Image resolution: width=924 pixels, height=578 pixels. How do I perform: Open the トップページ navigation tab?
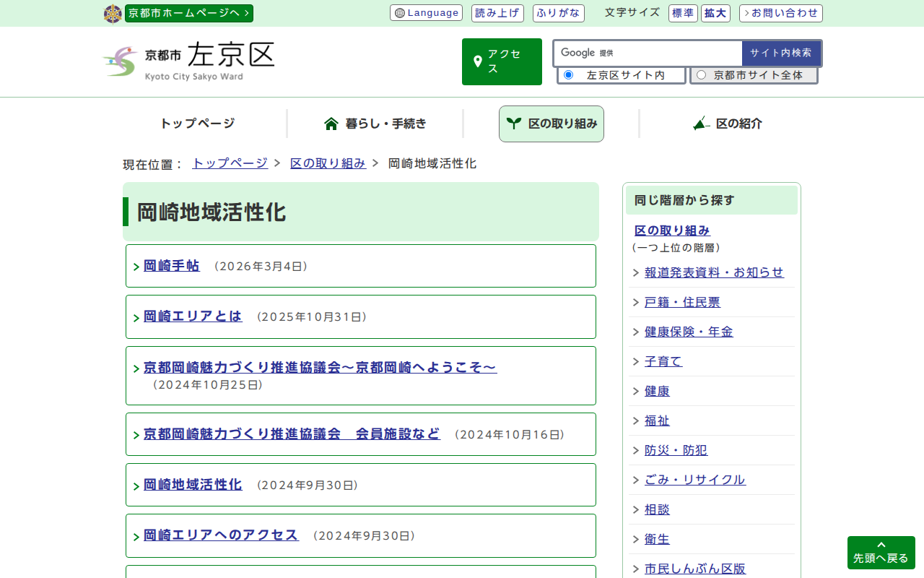(197, 124)
